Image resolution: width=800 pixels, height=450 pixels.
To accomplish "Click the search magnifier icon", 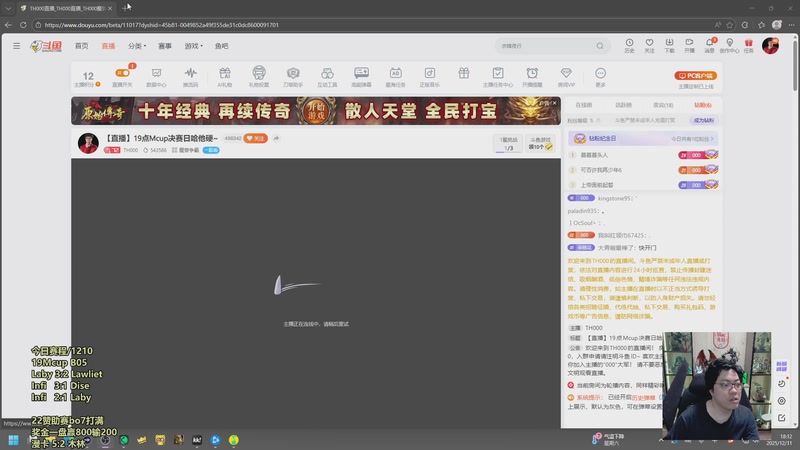I will 600,46.
